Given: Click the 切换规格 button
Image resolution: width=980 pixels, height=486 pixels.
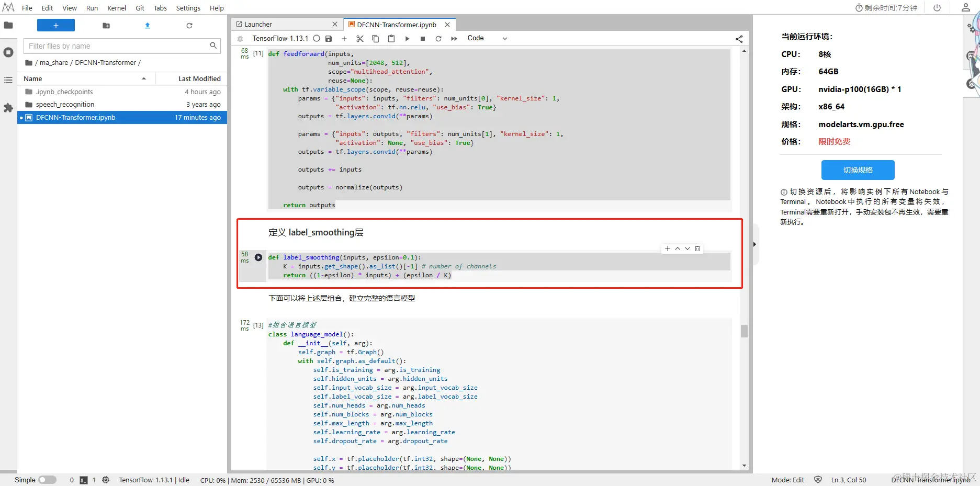Looking at the screenshot, I should tap(858, 170).
